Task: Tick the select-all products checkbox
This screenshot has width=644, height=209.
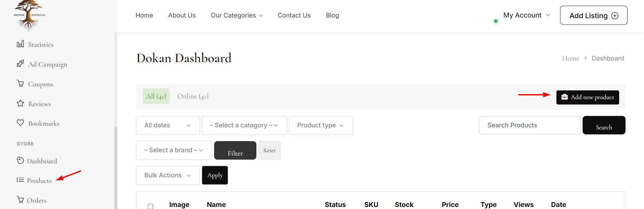Action: click(x=150, y=206)
